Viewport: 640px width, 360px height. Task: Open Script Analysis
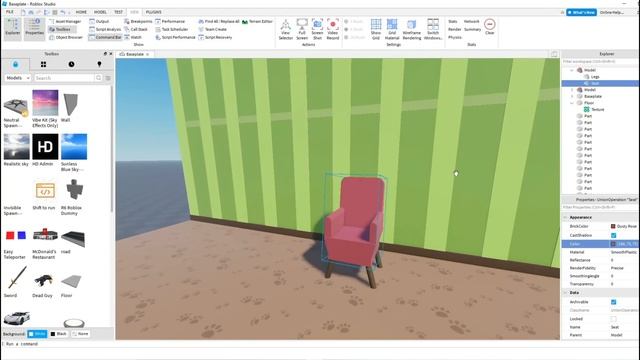[x=105, y=29]
